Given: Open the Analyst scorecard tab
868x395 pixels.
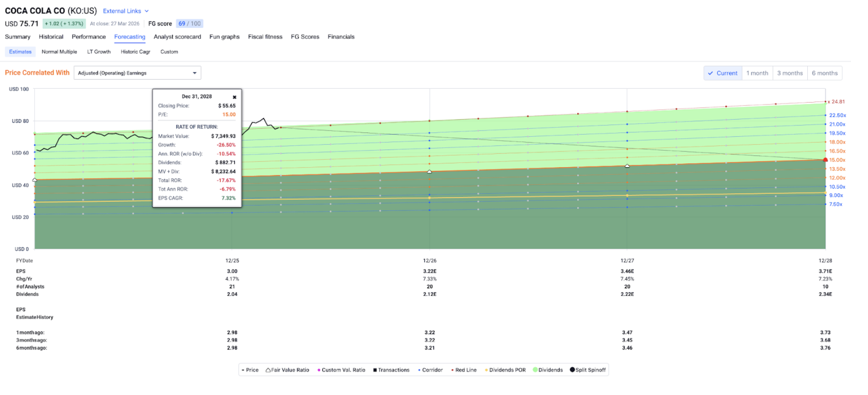Looking at the screenshot, I should (177, 37).
